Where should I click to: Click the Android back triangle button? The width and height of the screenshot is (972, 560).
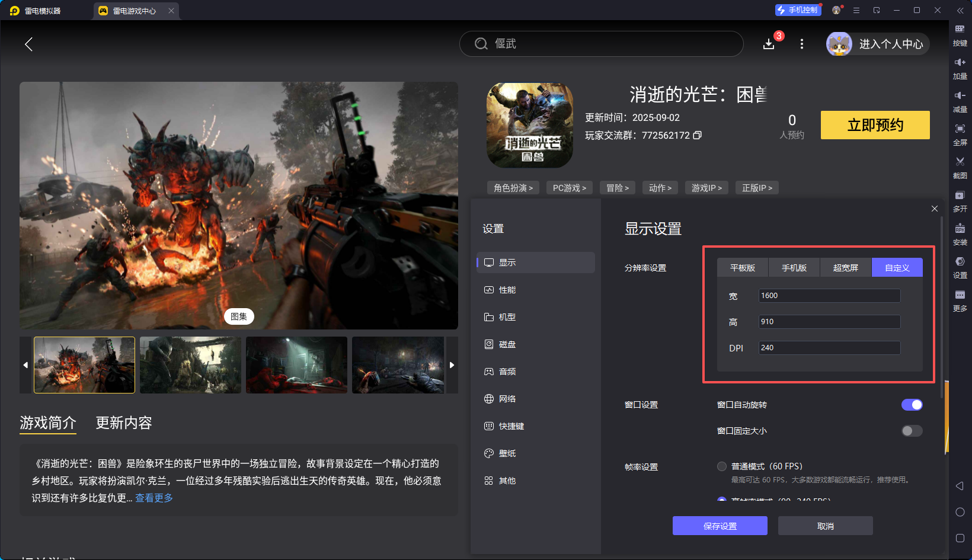(960, 486)
